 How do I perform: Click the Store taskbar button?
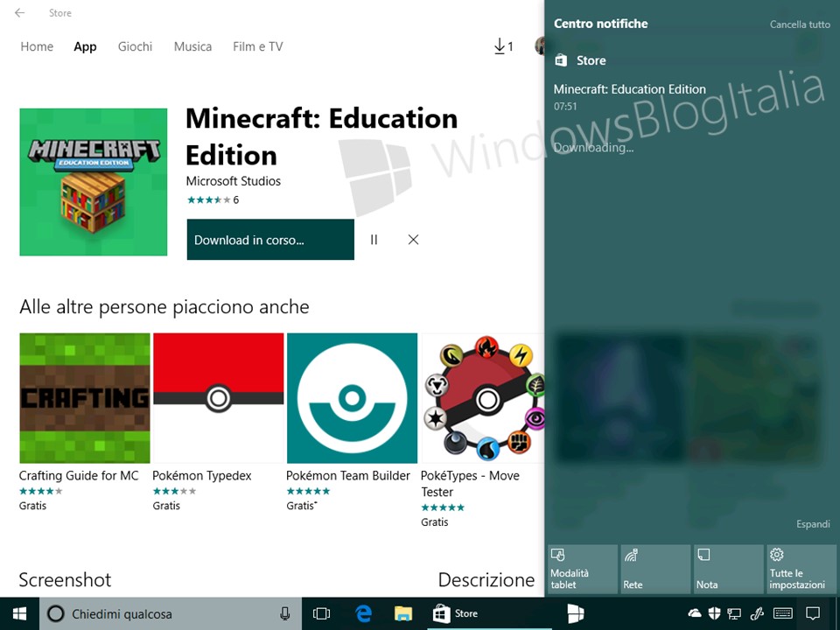coord(489,614)
